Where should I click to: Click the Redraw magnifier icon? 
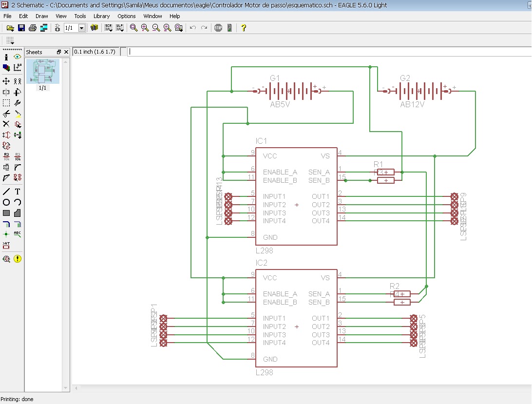[x=167, y=28]
